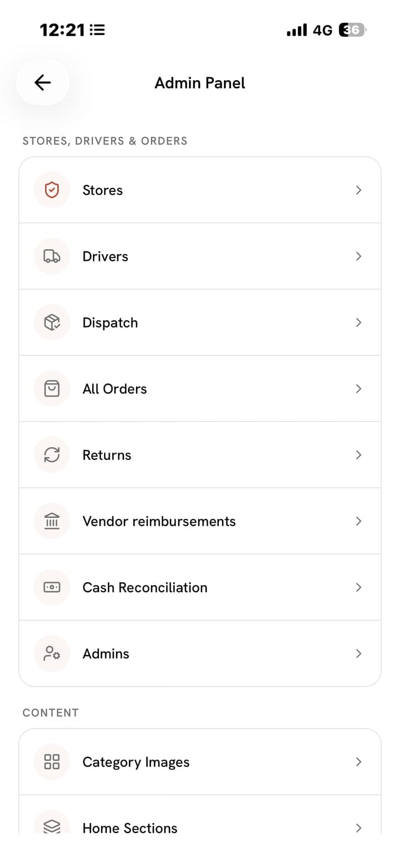
Task: Click the Dispatch package icon
Action: pyautogui.click(x=52, y=323)
